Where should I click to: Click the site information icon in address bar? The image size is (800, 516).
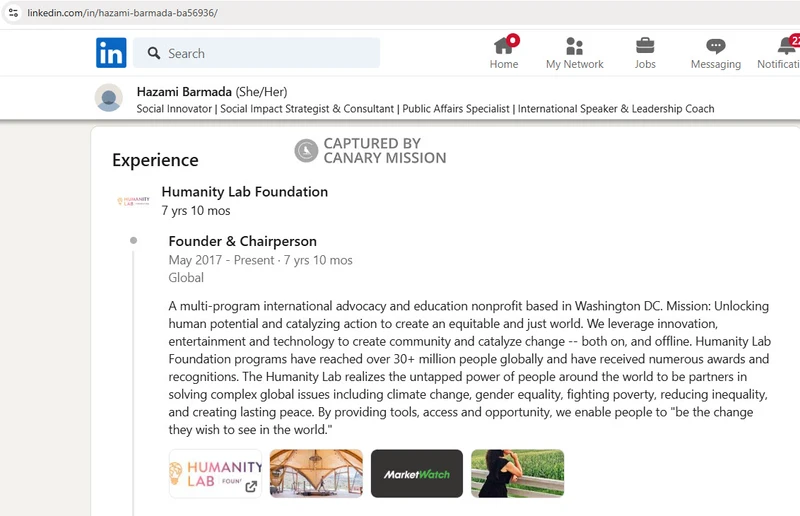click(x=13, y=13)
